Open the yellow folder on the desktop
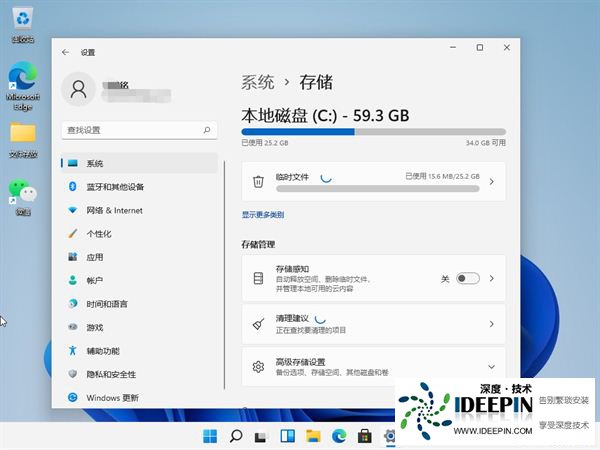This screenshot has height=450, width=600. click(x=23, y=140)
